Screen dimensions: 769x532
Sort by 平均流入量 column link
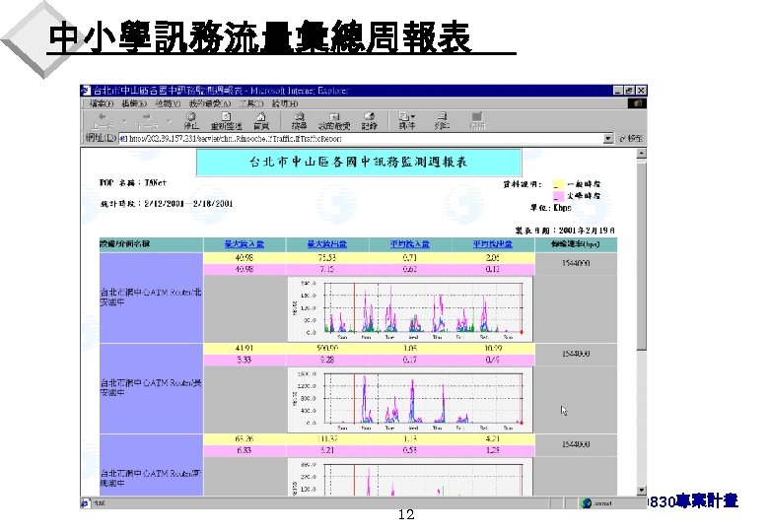coord(410,244)
